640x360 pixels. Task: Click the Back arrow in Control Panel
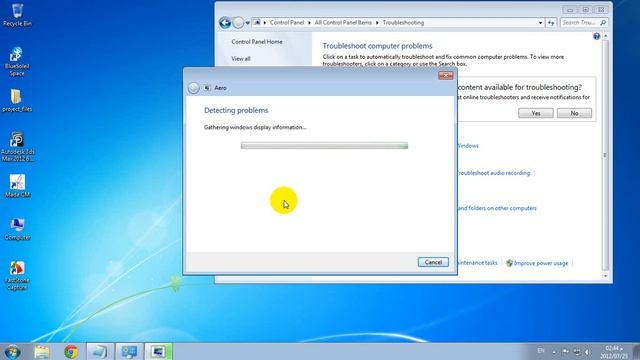[x=225, y=22]
